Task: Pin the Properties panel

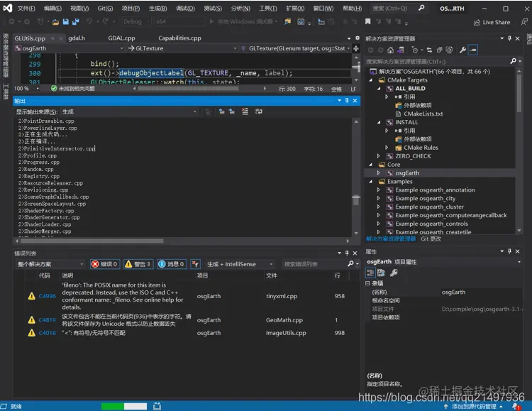Action: (509, 251)
